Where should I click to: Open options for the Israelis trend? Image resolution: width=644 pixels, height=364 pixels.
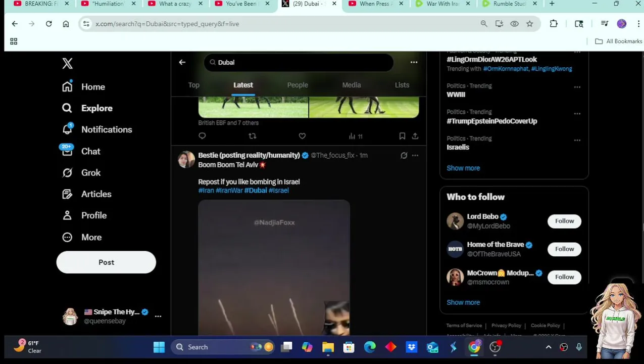tap(577, 140)
